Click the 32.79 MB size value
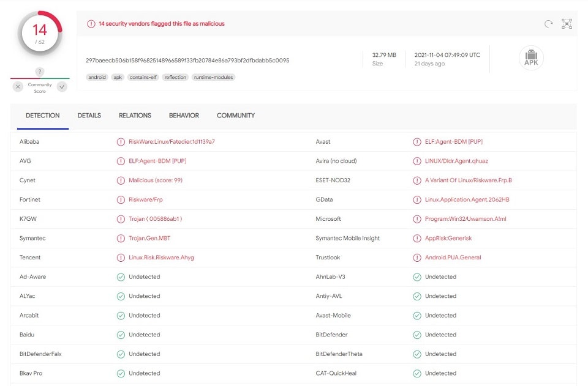The width and height of the screenshot is (588, 386). pos(384,55)
